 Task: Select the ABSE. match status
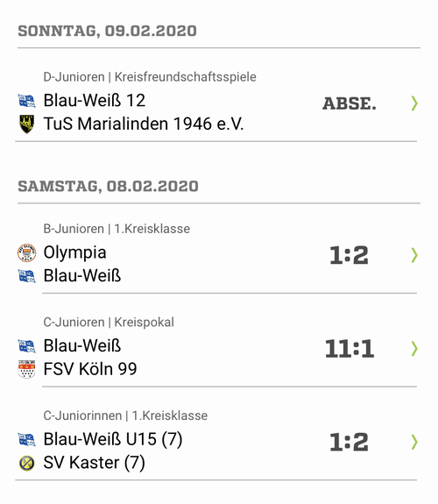(350, 103)
